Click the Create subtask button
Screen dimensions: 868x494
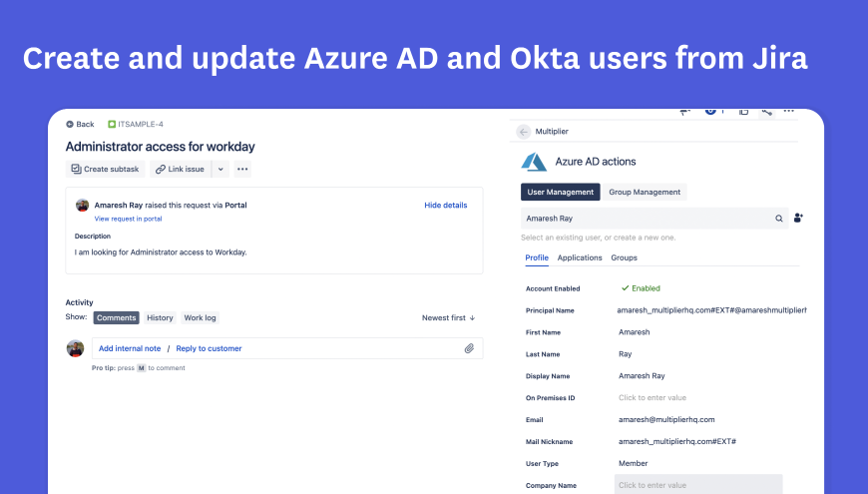coord(105,169)
